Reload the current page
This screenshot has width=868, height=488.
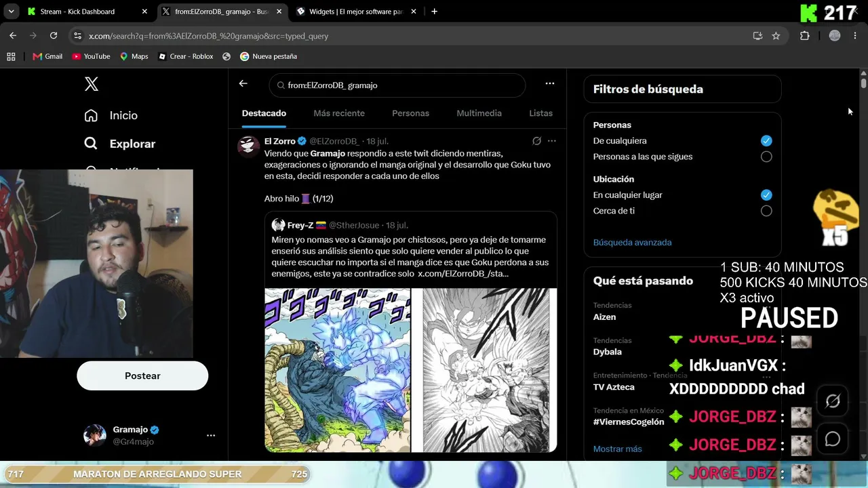[x=54, y=36]
